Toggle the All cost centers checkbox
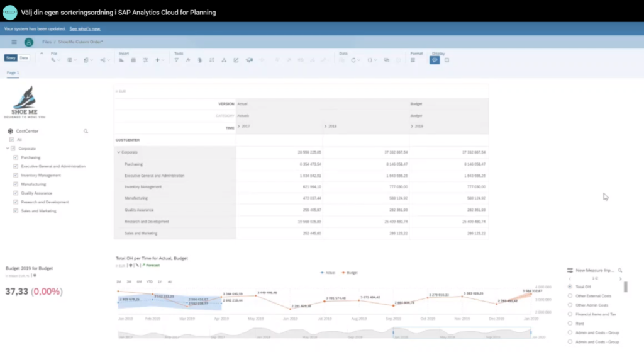 11,140
